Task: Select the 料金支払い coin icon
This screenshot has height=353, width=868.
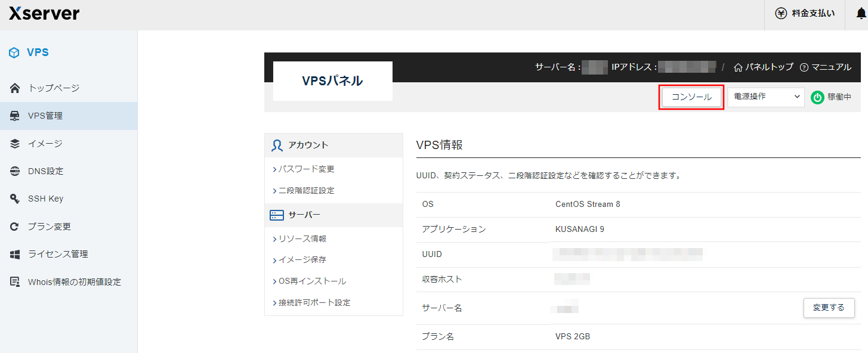Action: pyautogui.click(x=781, y=13)
